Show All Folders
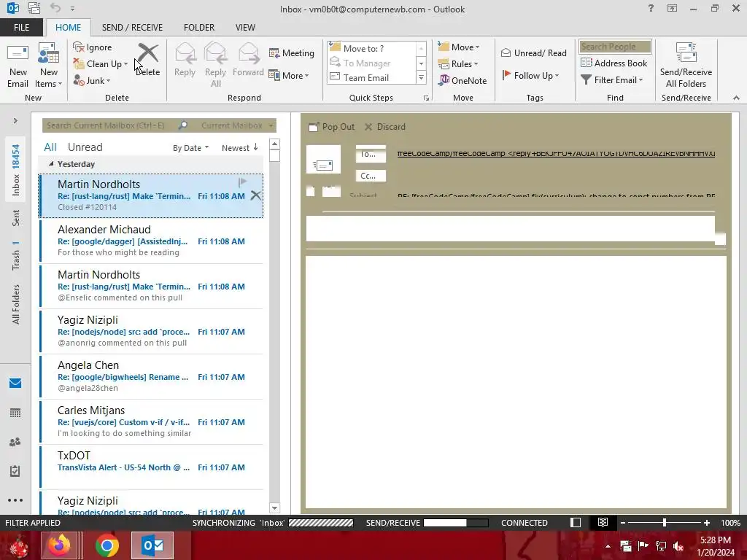This screenshot has width=747, height=560. pos(16,304)
